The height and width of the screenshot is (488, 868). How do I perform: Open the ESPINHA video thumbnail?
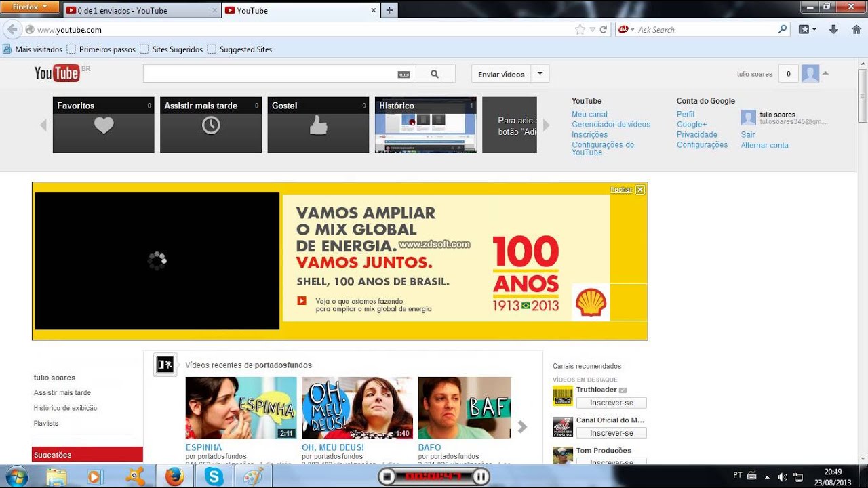(x=241, y=408)
